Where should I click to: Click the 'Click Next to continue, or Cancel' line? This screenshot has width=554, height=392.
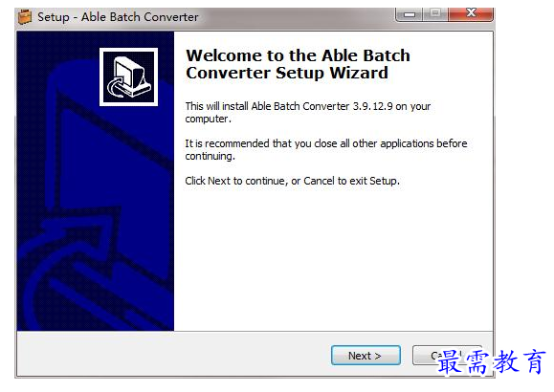292,181
